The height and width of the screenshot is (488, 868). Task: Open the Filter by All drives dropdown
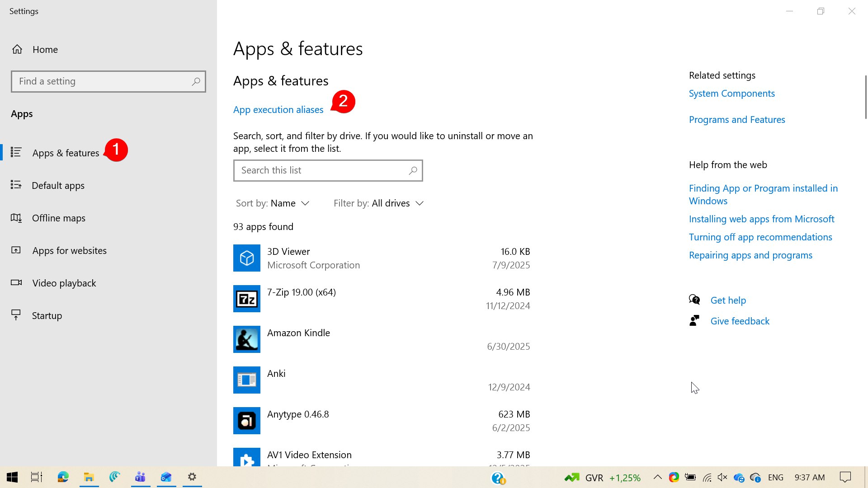tap(379, 203)
